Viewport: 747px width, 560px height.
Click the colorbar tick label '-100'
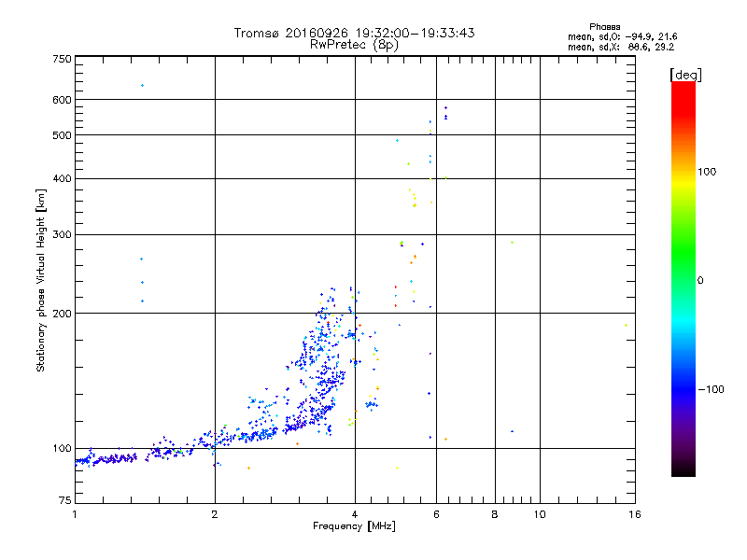711,389
